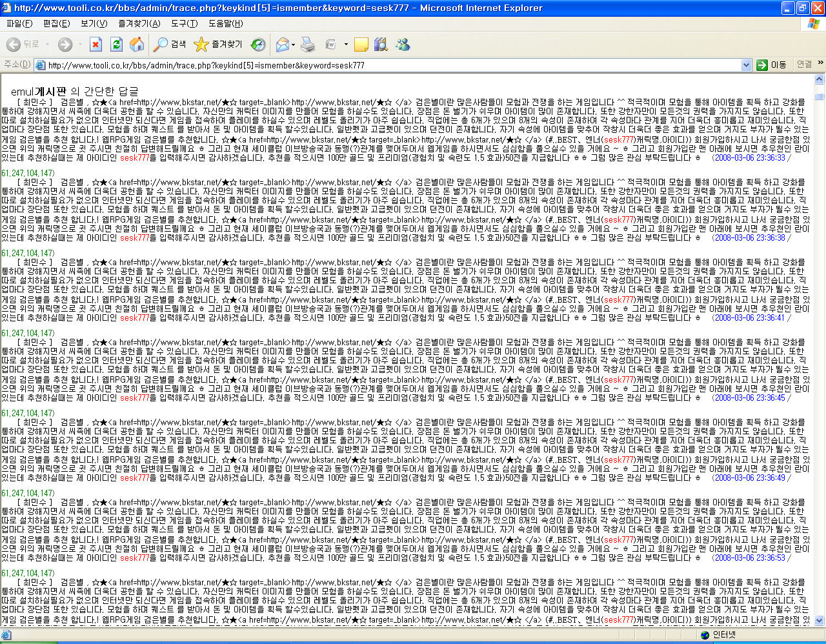
Task: Click the 이동 (Go) button
Action: coord(772,65)
